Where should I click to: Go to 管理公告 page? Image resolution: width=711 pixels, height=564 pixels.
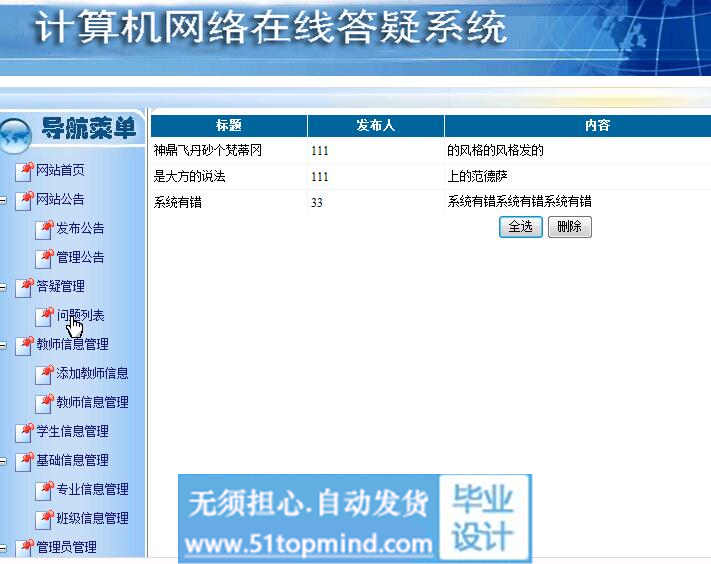tap(80, 258)
